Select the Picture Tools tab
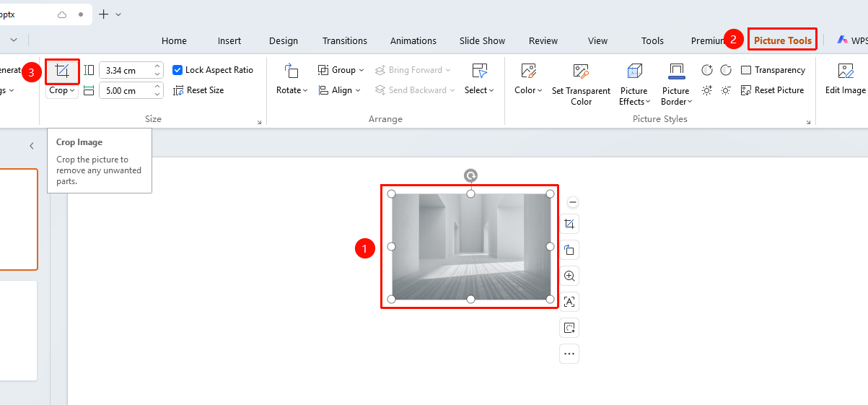868x405 pixels. (783, 40)
